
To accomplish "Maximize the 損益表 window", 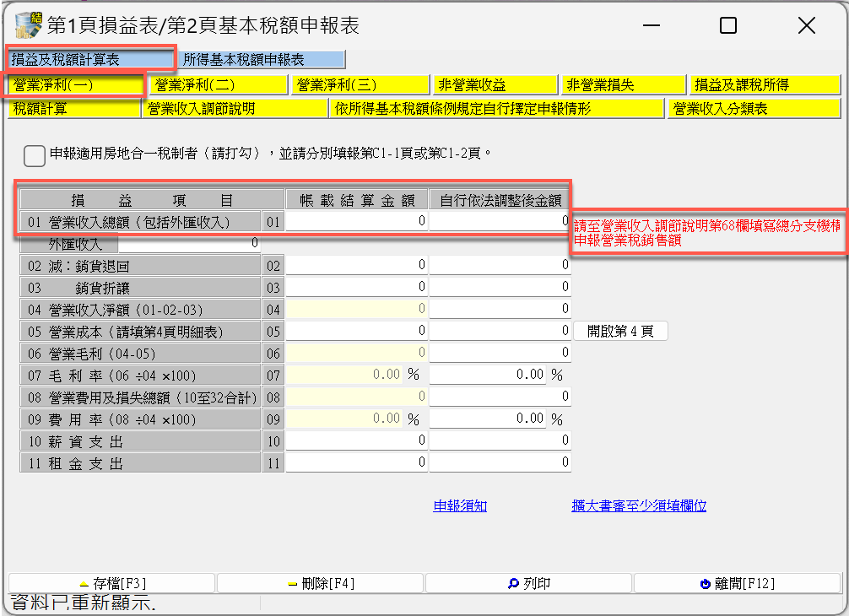I will 728,25.
